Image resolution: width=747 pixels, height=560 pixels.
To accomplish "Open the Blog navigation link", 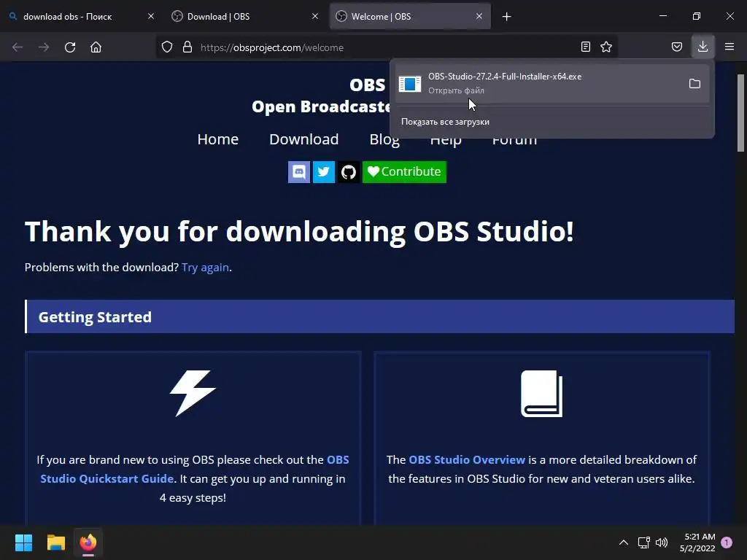I will [384, 139].
